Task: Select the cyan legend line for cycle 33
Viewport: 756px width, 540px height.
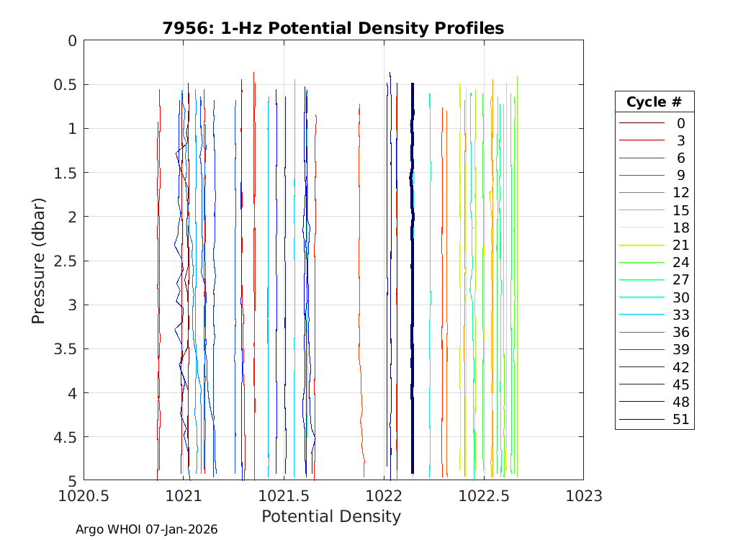Action: 641,315
